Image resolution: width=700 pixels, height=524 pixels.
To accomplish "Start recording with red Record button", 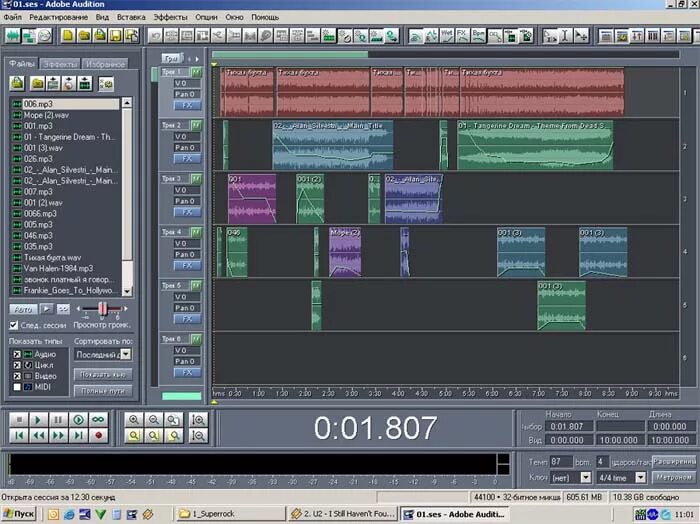I will (x=98, y=436).
